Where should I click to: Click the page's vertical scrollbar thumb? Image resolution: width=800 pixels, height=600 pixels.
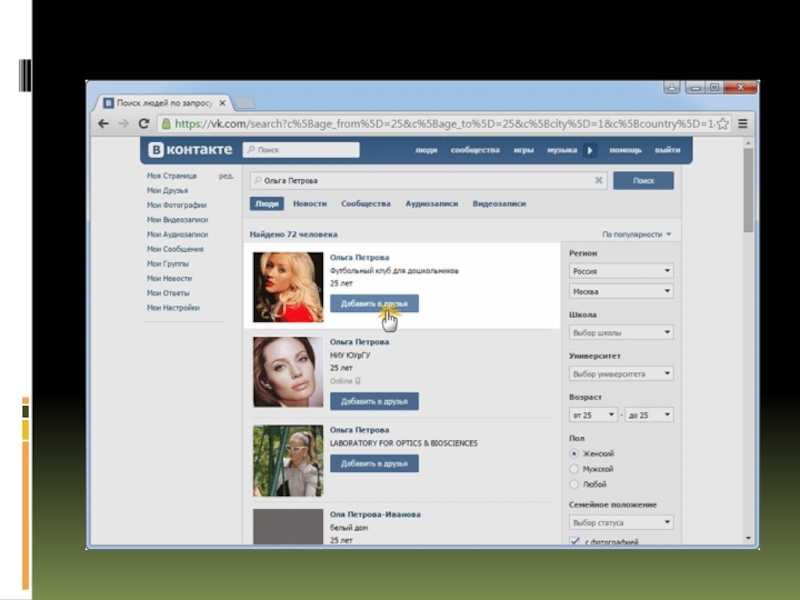pyautogui.click(x=748, y=190)
